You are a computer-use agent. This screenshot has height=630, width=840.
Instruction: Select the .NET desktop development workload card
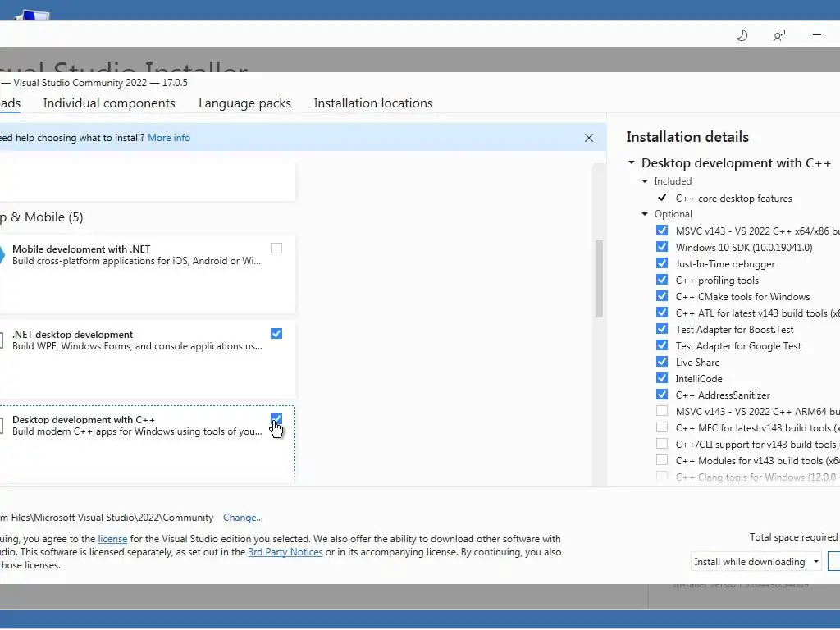[x=146, y=359]
